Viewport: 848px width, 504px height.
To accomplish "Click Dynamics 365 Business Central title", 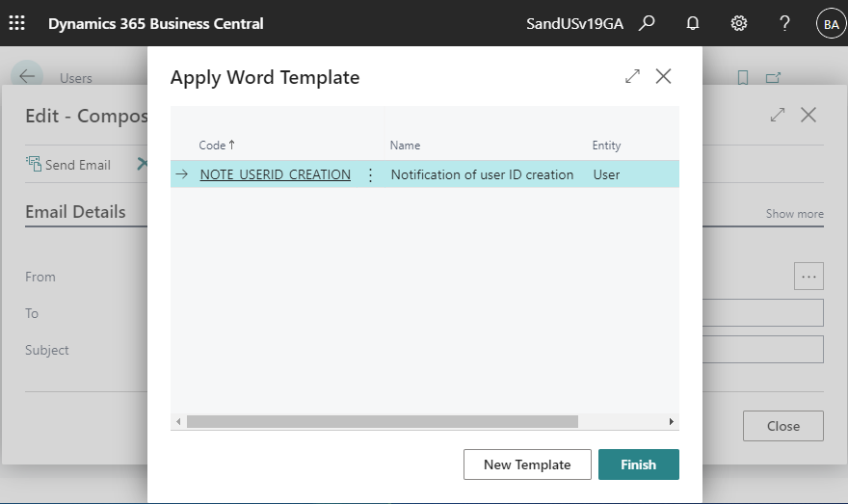I will click(156, 24).
